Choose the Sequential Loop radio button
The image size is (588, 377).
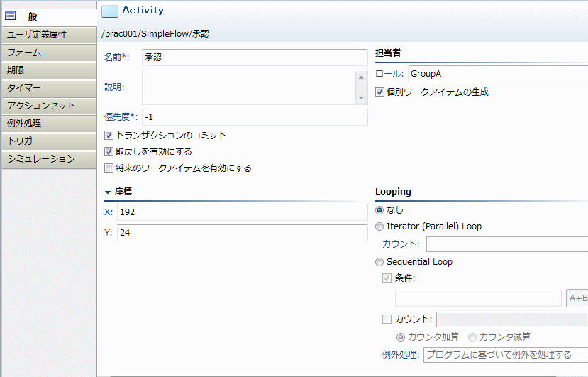tap(380, 262)
